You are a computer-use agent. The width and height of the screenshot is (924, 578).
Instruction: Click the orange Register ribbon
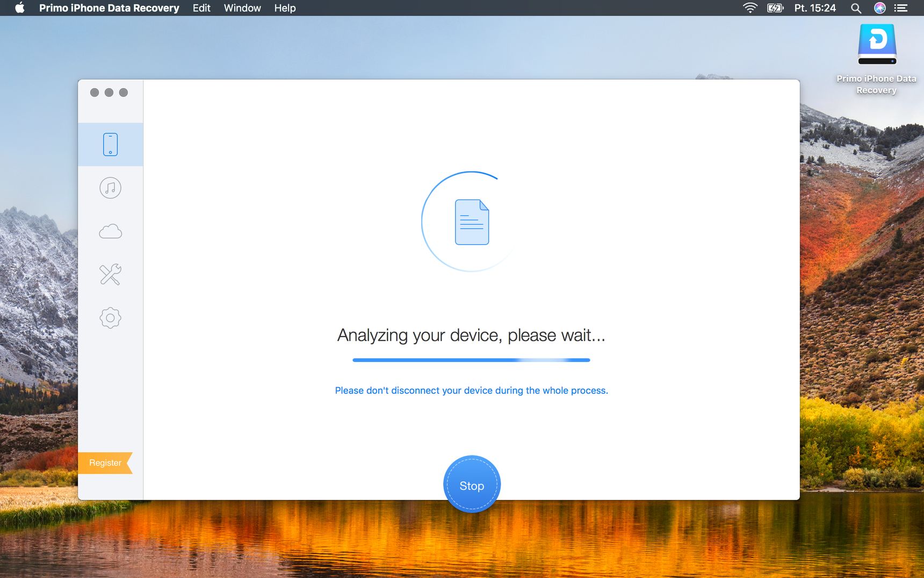coord(105,463)
